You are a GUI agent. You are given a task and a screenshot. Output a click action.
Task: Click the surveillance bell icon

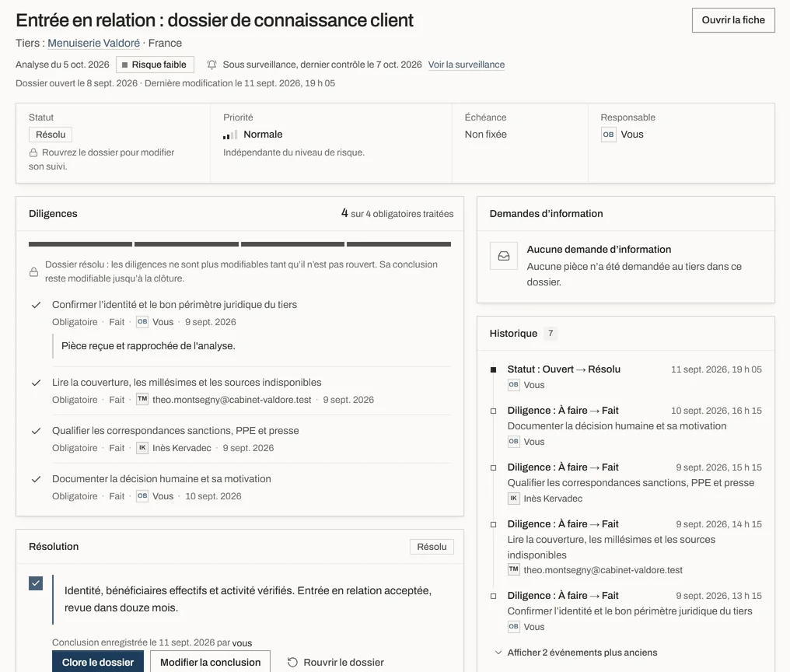tap(212, 65)
